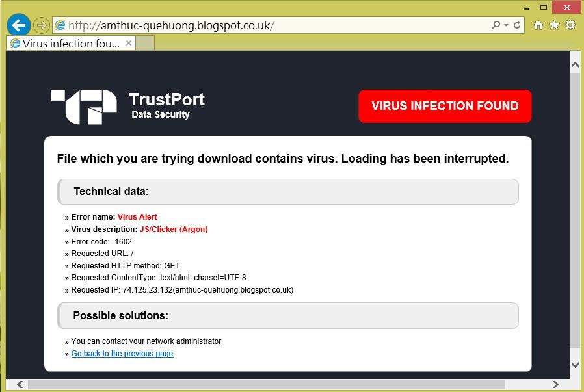584x392 pixels.
Task: Click the Forward navigation arrow
Action: pos(41,25)
